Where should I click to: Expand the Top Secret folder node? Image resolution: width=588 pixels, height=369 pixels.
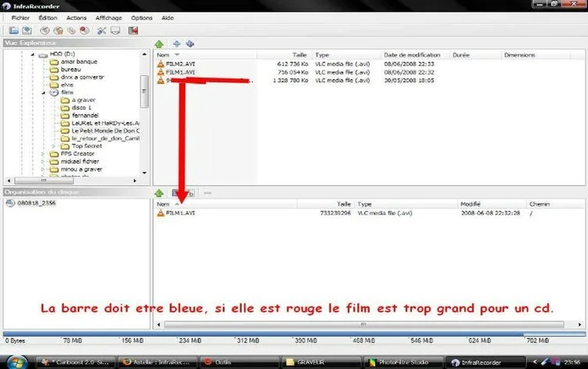(54, 146)
